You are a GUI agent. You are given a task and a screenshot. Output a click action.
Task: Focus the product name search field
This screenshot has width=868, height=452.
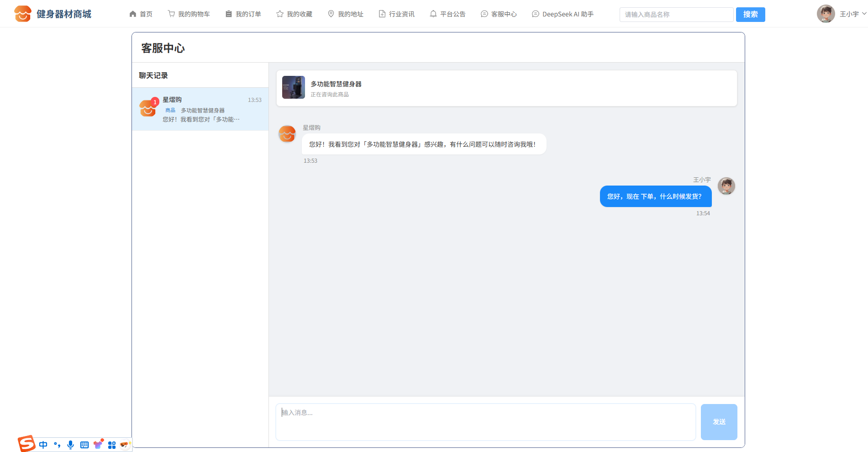tap(676, 15)
